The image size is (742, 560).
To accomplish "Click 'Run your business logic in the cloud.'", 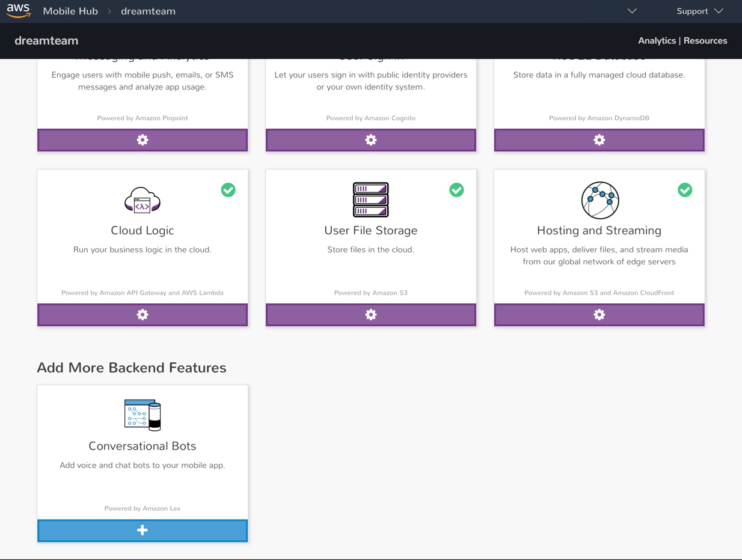I will pos(143,249).
